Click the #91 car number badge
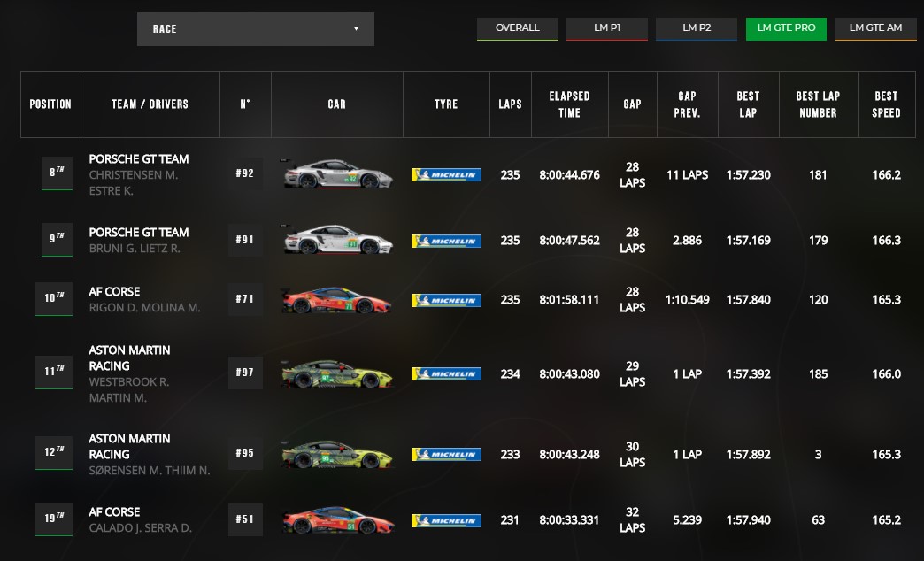The image size is (924, 561). click(x=245, y=240)
